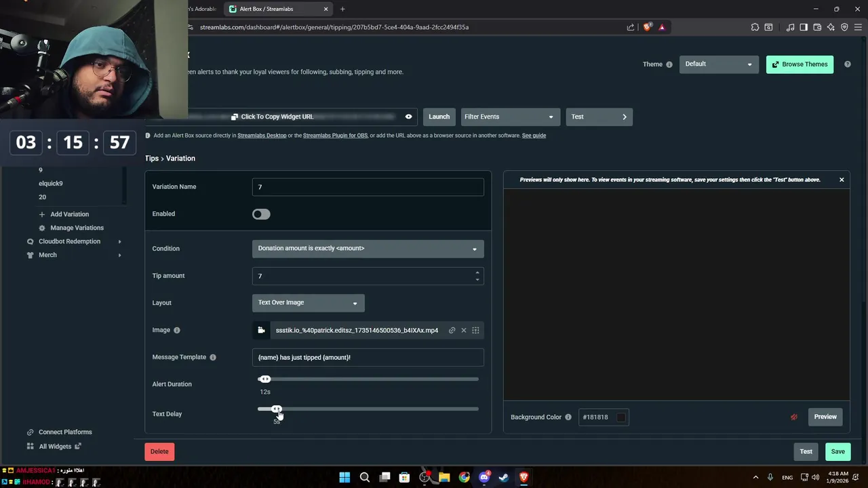This screenshot has height=488, width=868.
Task: Click the Alert Duration slider handle
Action: pos(264,379)
